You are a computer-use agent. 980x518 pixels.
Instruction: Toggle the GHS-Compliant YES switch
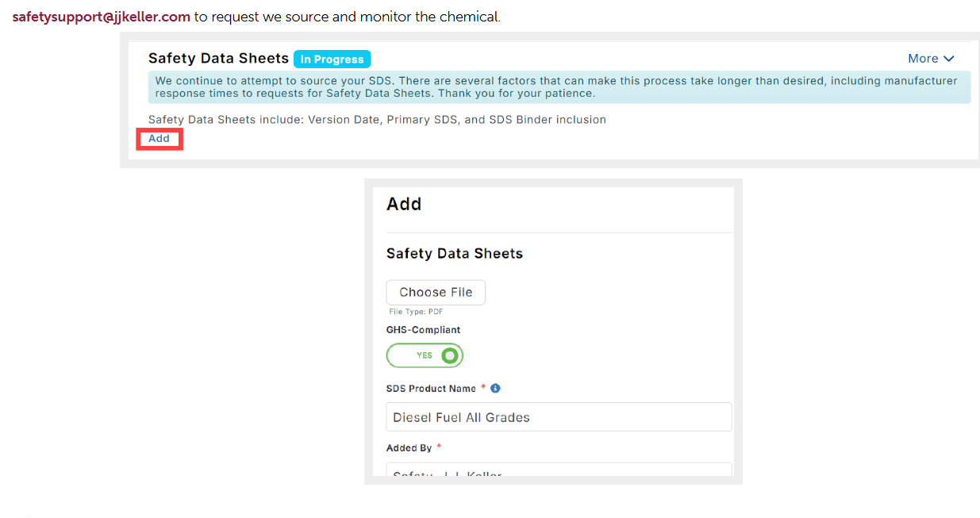tap(425, 355)
